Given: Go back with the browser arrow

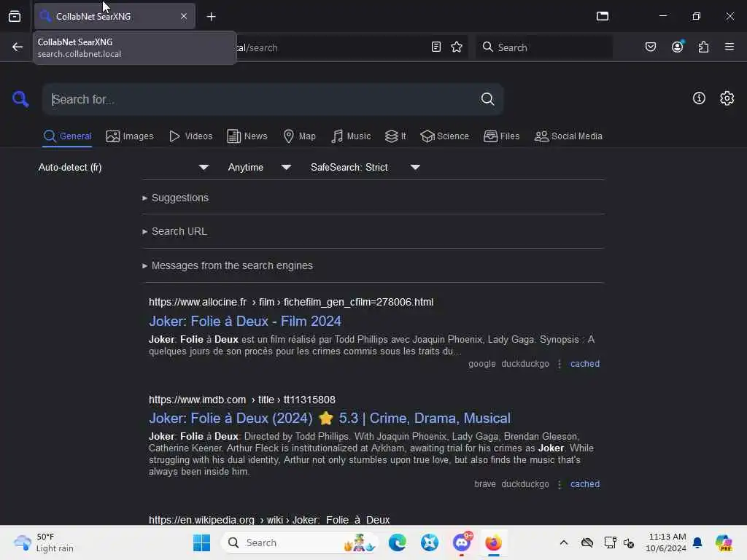Looking at the screenshot, I should 18,47.
